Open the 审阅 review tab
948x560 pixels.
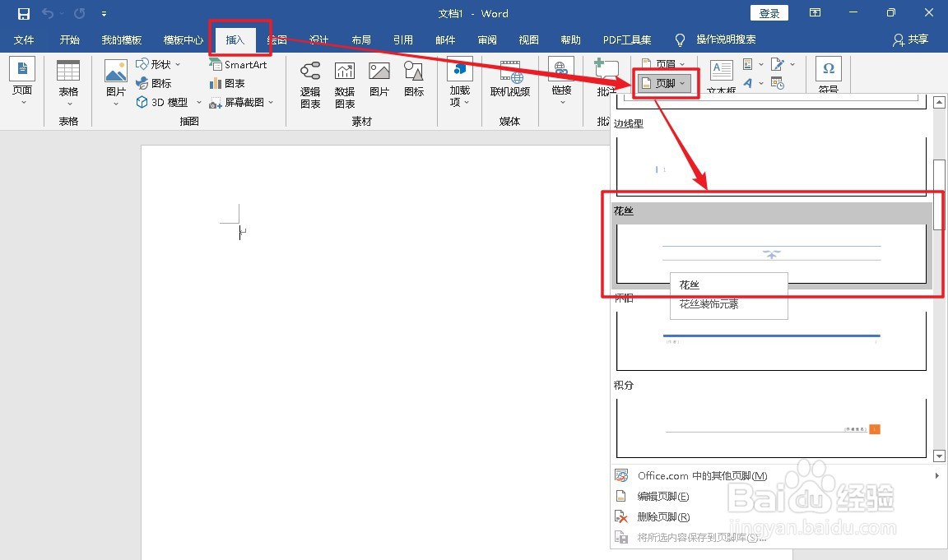pyautogui.click(x=487, y=39)
